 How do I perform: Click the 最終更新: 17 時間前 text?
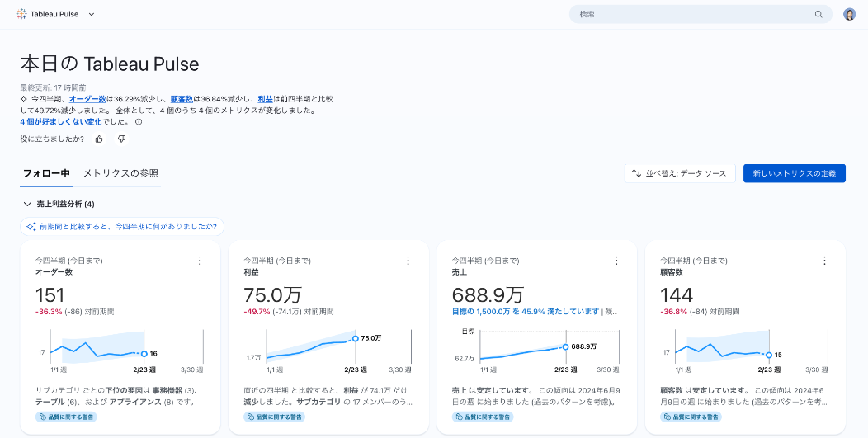[53, 87]
